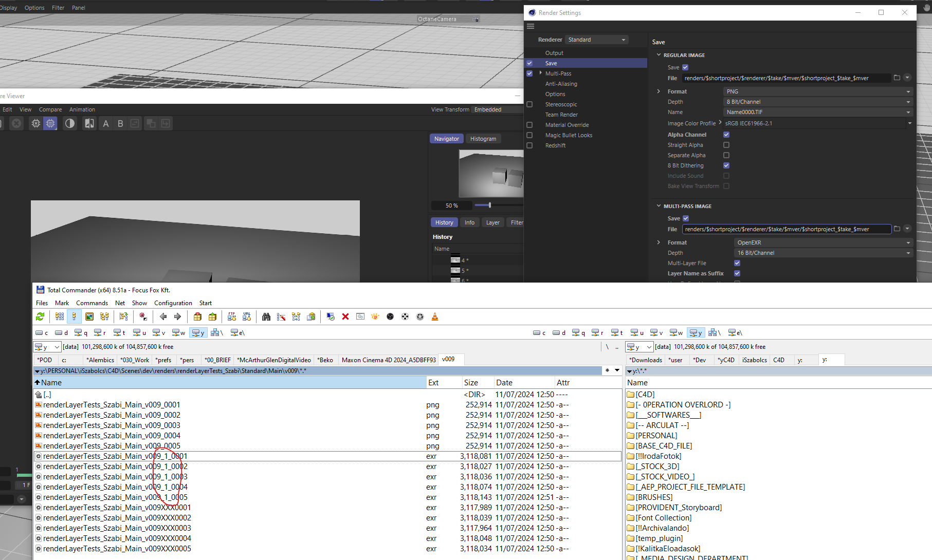932x560 pixels.
Task: Open the OpenEXR Format dropdown
Action: (x=824, y=242)
